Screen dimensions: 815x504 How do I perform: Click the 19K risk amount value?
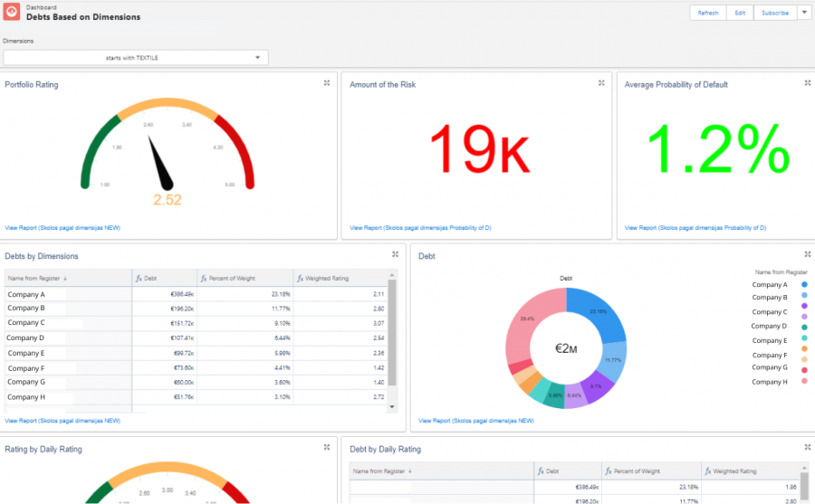pyautogui.click(x=479, y=149)
